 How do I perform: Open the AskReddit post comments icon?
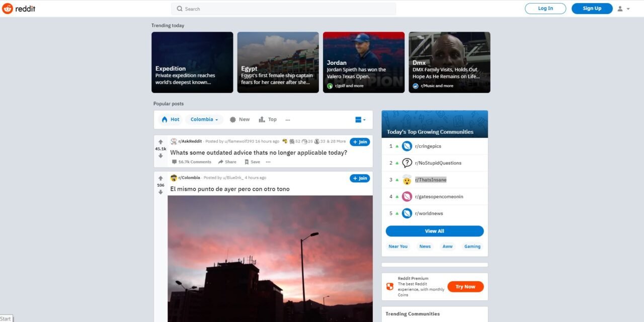(175, 162)
